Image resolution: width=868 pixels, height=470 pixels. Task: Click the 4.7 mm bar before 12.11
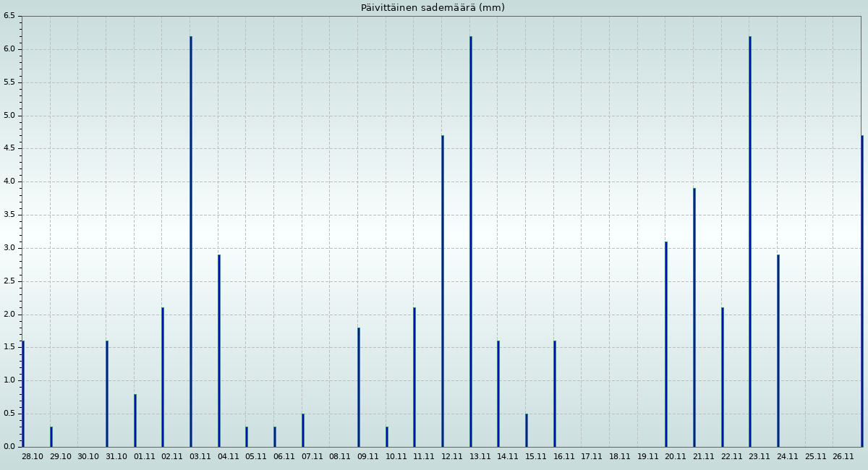click(x=443, y=291)
